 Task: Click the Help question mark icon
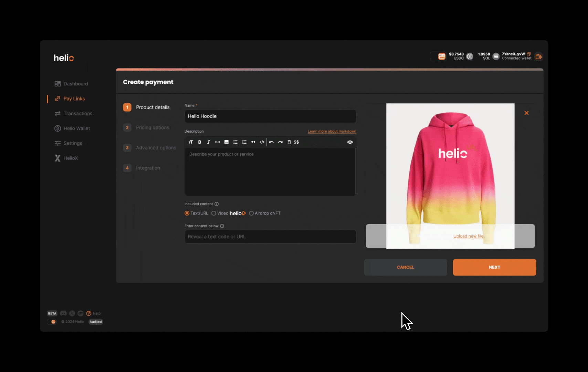tap(89, 313)
